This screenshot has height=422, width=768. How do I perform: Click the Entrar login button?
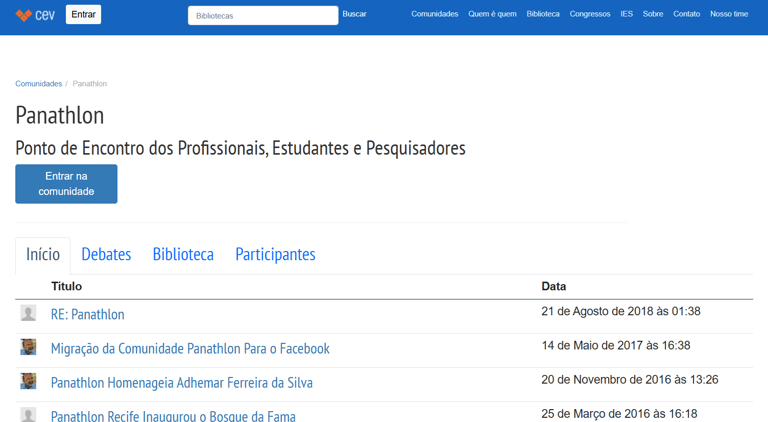point(83,14)
